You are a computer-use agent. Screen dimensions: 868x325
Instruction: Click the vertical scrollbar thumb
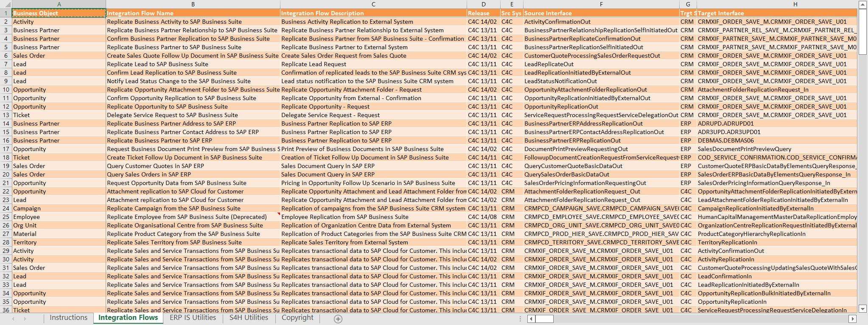(862, 31)
